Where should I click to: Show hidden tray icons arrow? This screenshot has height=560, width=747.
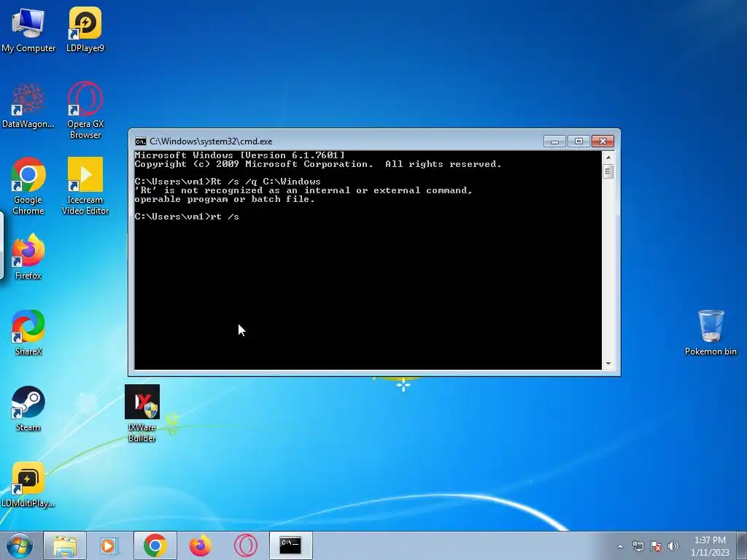(620, 546)
